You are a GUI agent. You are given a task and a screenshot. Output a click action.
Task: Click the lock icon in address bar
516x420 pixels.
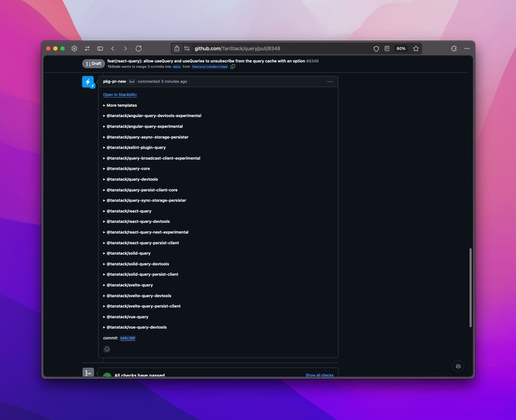click(x=176, y=49)
